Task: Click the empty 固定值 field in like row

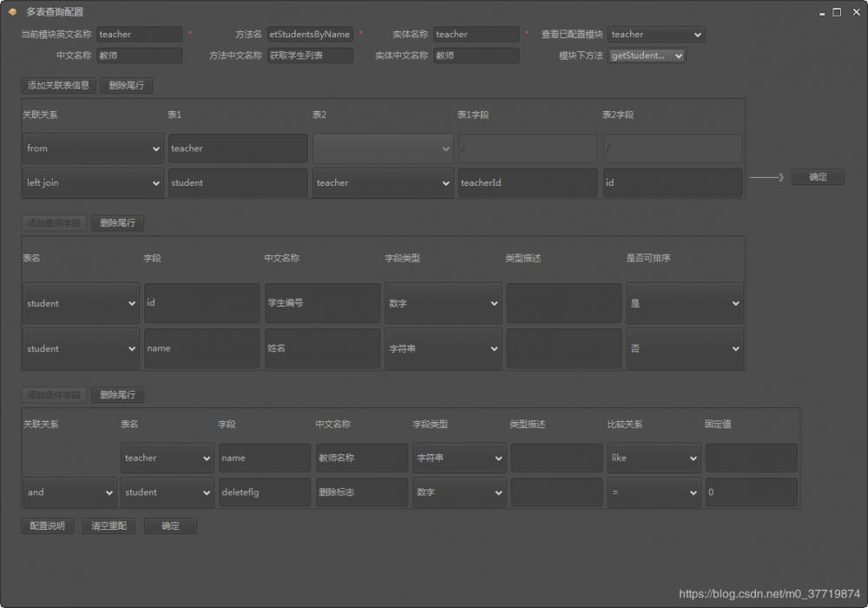Action: (752, 458)
